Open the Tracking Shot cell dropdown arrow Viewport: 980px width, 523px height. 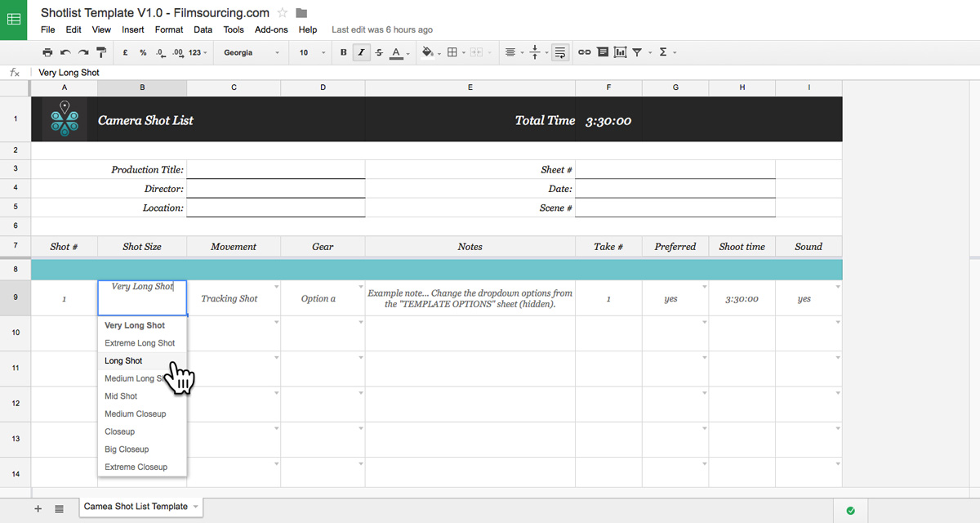coord(276,288)
